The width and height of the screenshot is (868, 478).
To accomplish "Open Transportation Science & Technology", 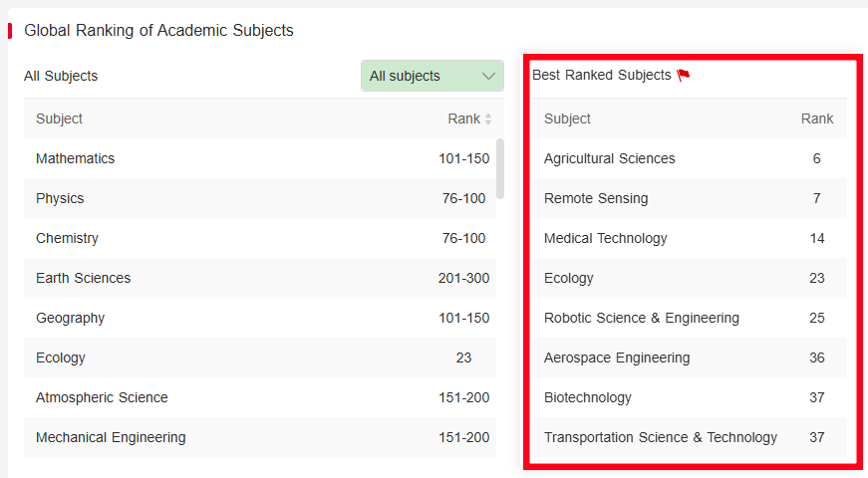I will [661, 437].
